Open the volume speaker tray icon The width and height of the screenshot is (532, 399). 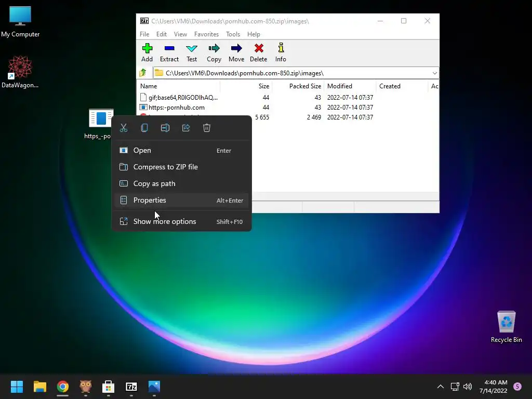(468, 387)
